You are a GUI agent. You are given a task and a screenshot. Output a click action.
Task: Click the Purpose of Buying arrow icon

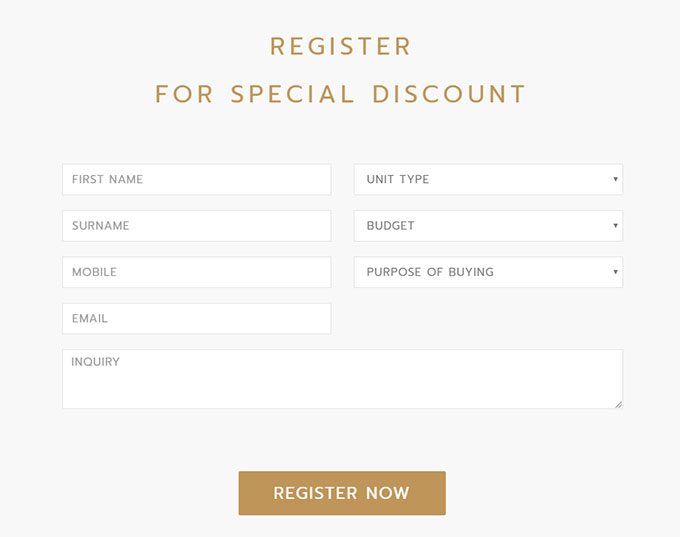pyautogui.click(x=615, y=272)
